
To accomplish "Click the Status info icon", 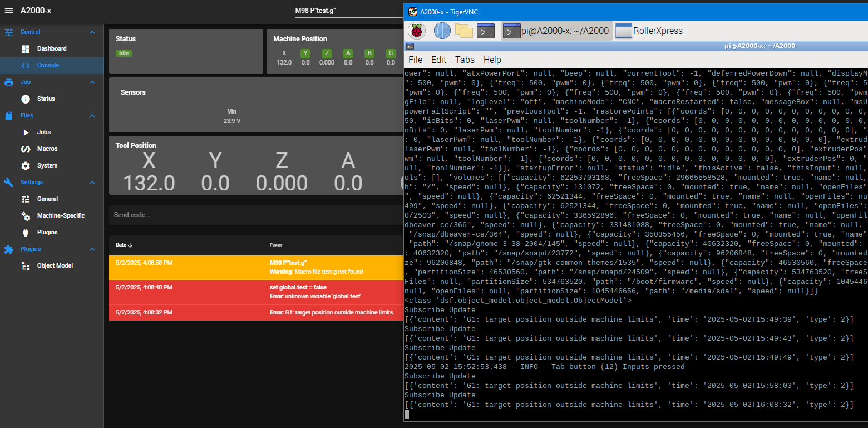I will (26, 99).
